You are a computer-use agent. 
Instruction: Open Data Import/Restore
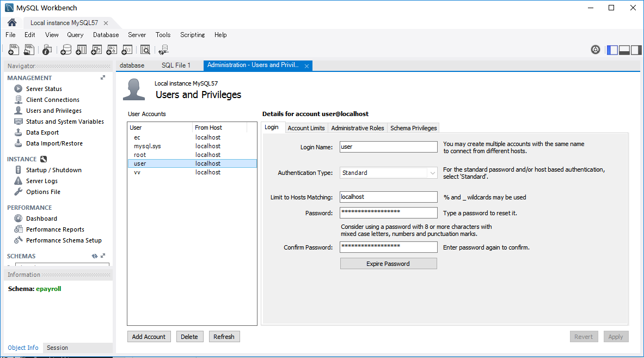(x=54, y=143)
